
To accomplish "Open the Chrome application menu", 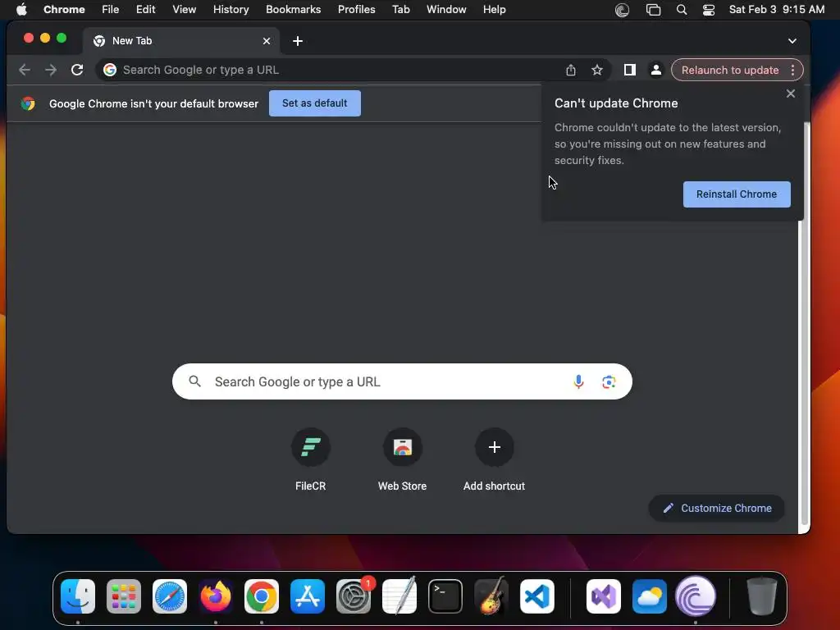I will click(x=64, y=9).
